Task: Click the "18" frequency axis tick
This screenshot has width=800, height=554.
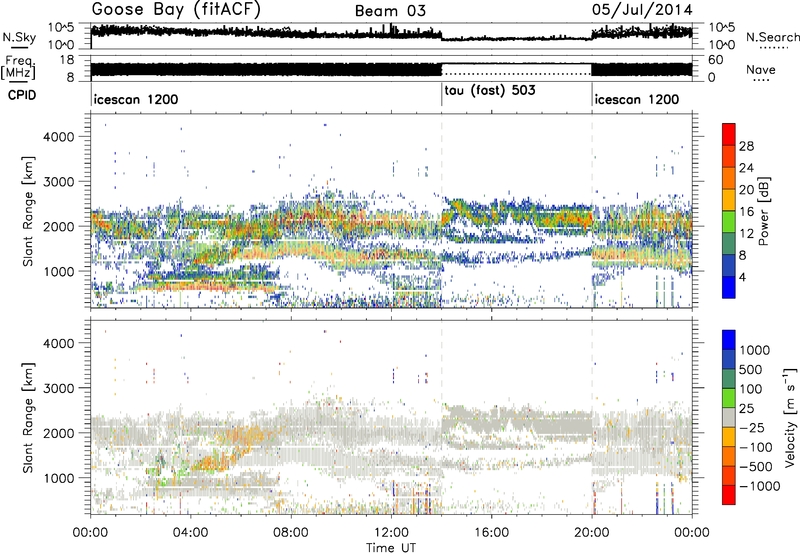Action: pyautogui.click(x=67, y=60)
